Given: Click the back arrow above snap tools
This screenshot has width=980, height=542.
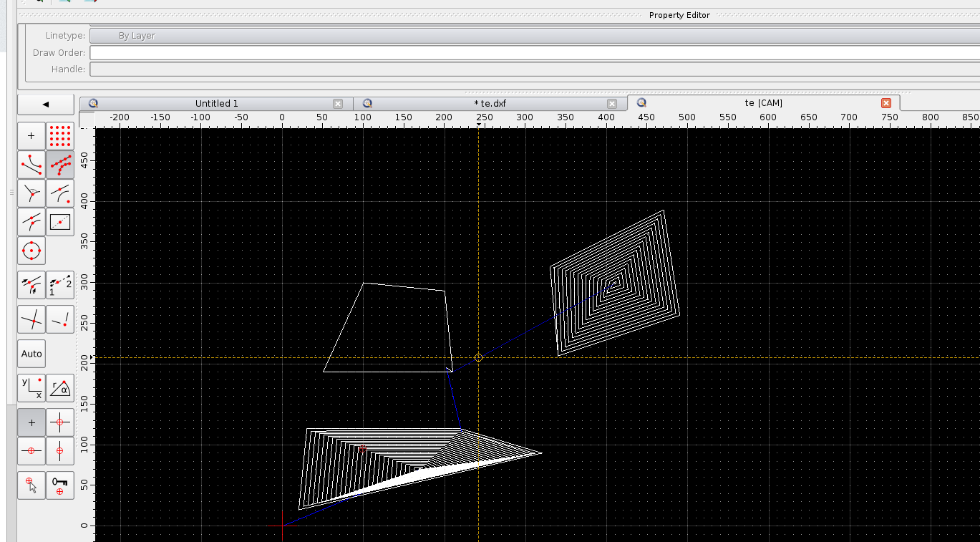Looking at the screenshot, I should pos(46,104).
